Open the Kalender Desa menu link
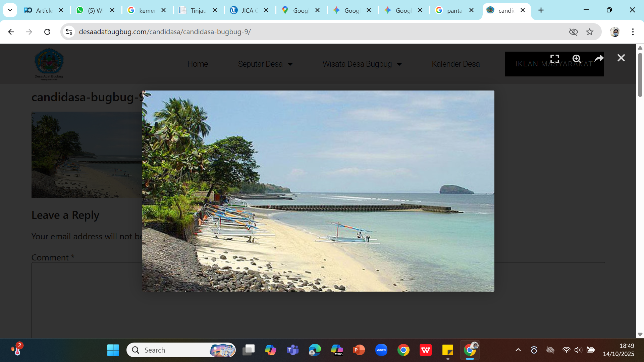The width and height of the screenshot is (644, 362). 455,64
